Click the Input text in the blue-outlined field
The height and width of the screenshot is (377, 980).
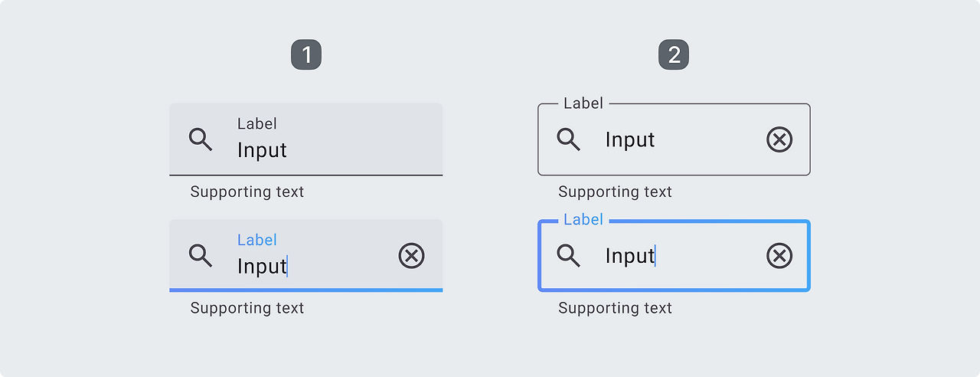pos(630,255)
